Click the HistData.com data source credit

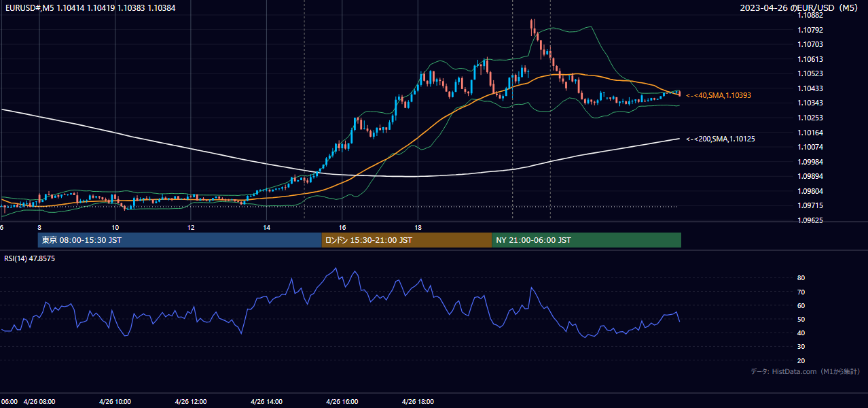[x=806, y=371]
